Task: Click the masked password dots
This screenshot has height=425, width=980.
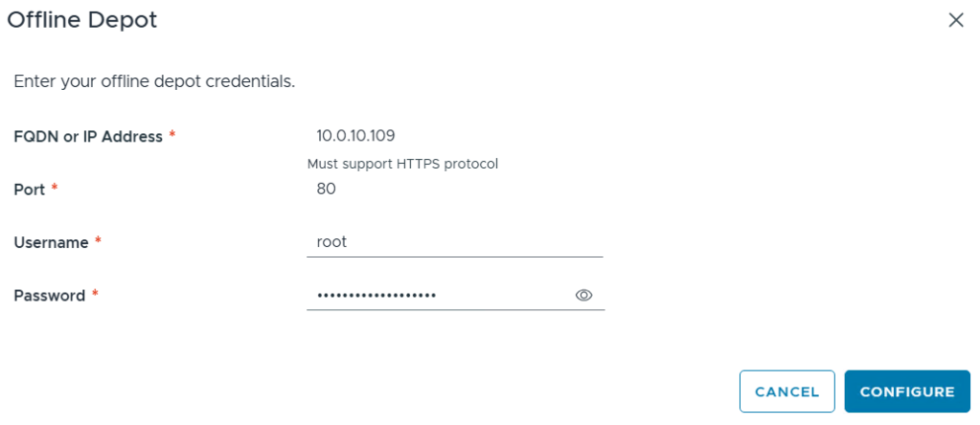Action: pyautogui.click(x=376, y=296)
